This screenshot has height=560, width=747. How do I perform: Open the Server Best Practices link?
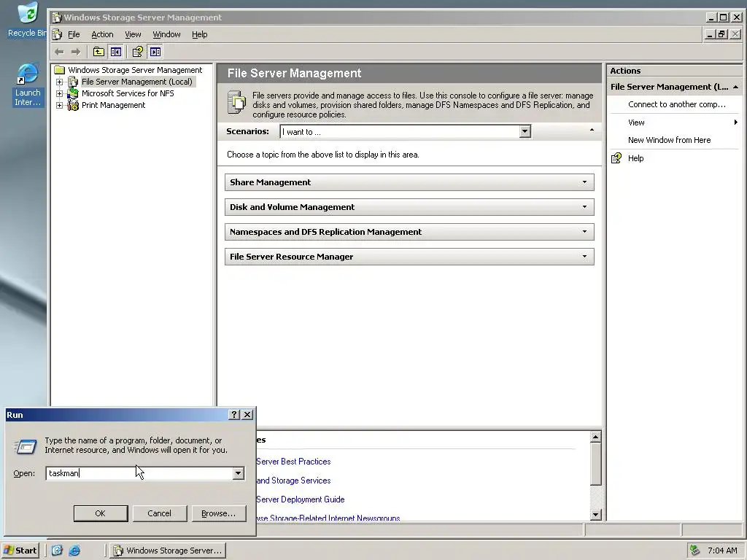(x=293, y=462)
